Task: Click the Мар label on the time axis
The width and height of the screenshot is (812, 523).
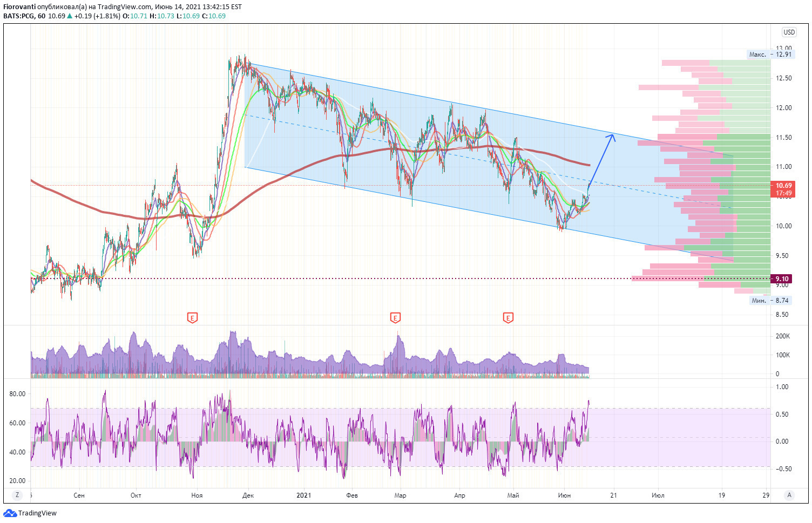Action: click(x=400, y=495)
